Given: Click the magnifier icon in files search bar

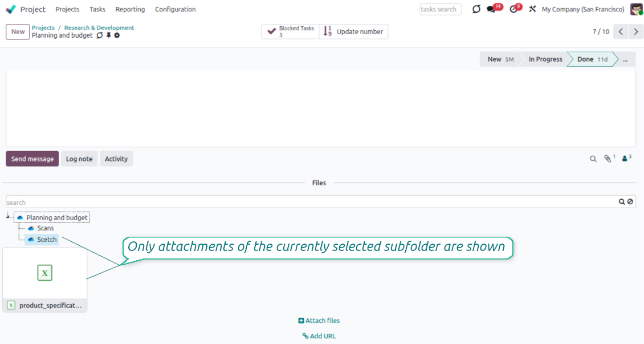Looking at the screenshot, I should (x=622, y=202).
